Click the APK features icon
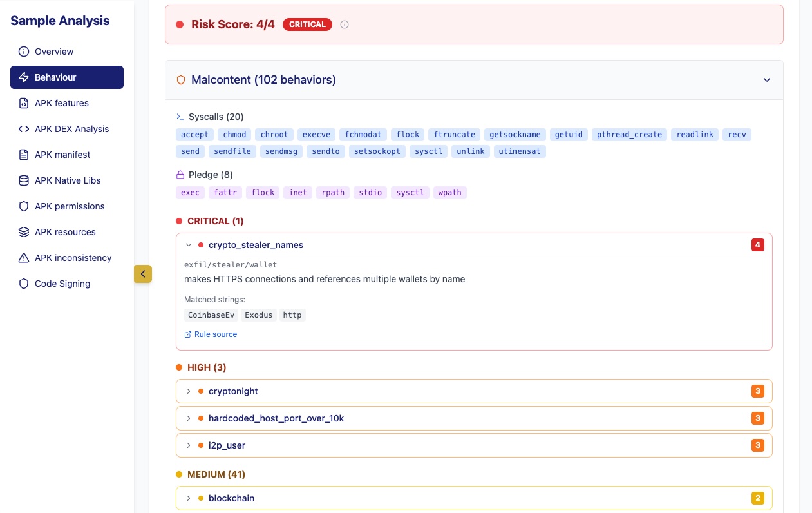812x513 pixels. coord(24,103)
